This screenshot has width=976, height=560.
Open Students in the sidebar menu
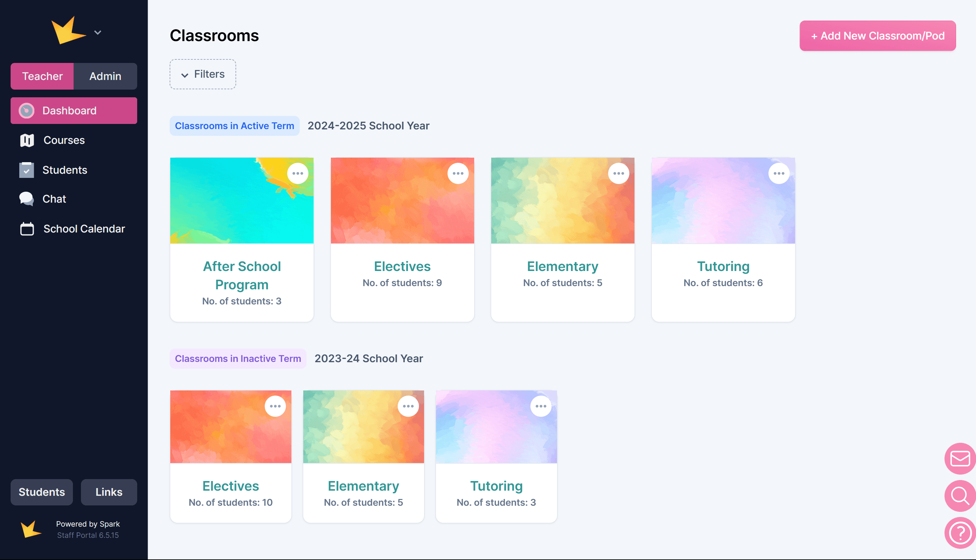65,170
